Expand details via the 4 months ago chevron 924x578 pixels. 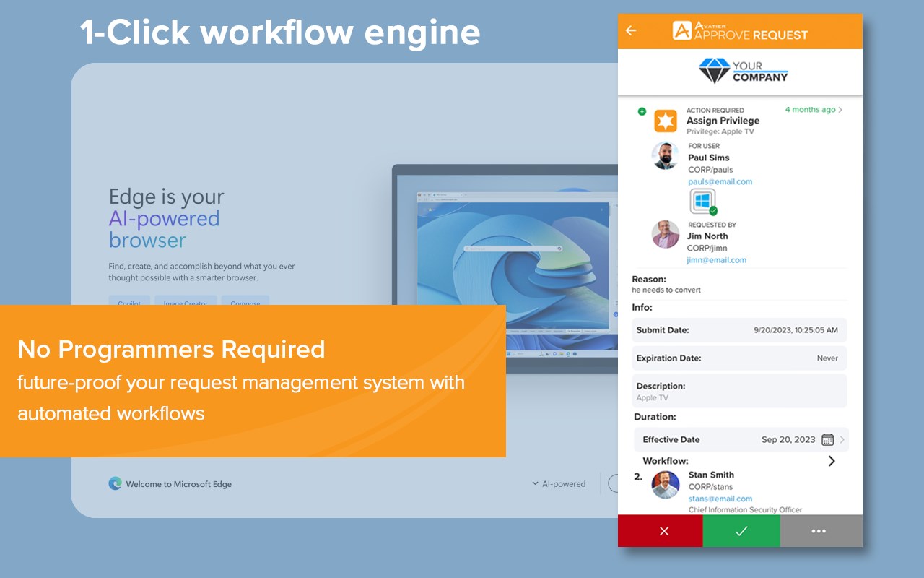[840, 110]
